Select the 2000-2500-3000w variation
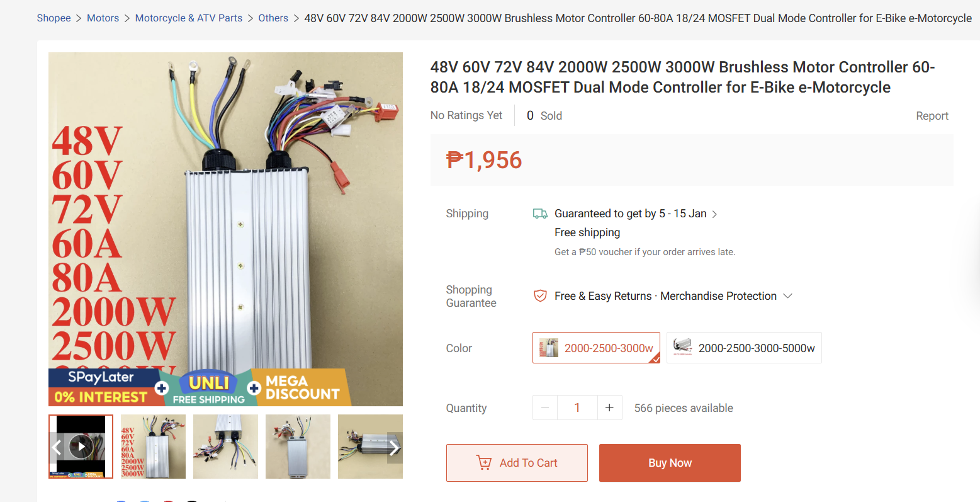This screenshot has height=502, width=980. click(x=596, y=348)
